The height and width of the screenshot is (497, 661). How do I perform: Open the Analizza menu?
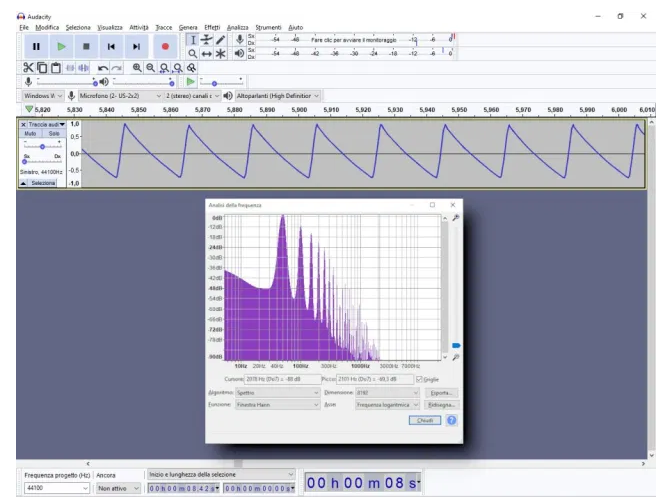(x=237, y=27)
